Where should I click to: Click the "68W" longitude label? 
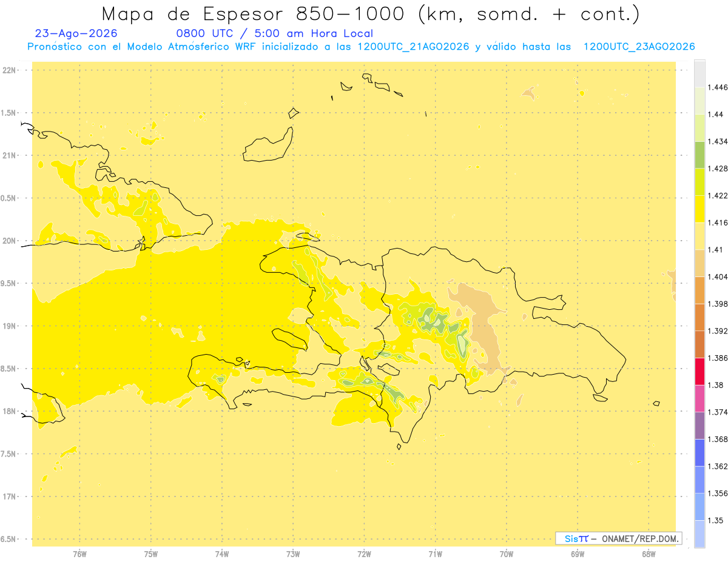point(649,554)
